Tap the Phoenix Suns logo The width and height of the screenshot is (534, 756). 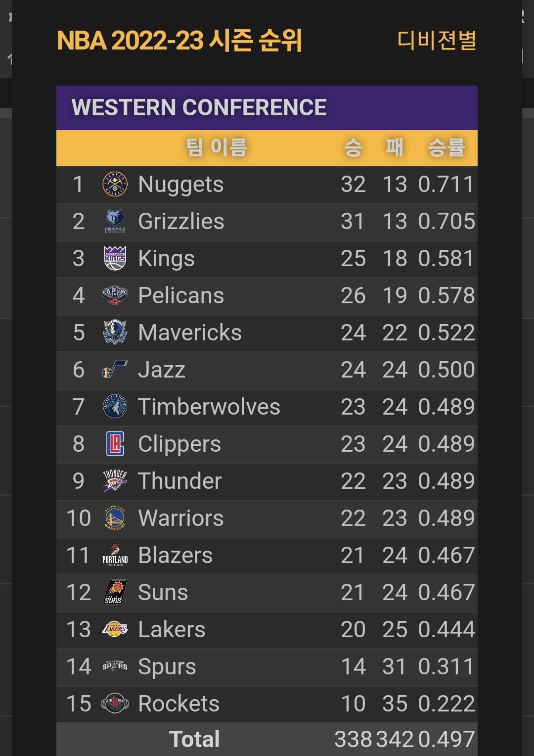click(x=115, y=592)
